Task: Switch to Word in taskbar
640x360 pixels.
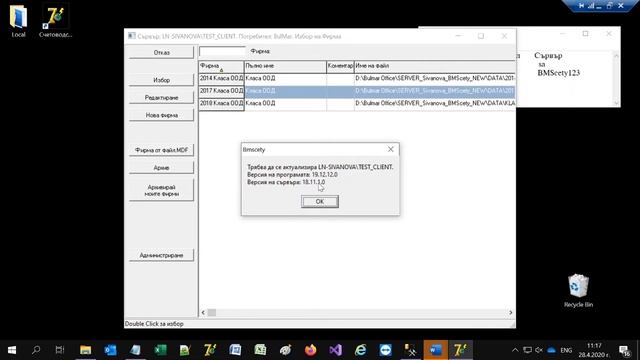Action: click(436, 350)
